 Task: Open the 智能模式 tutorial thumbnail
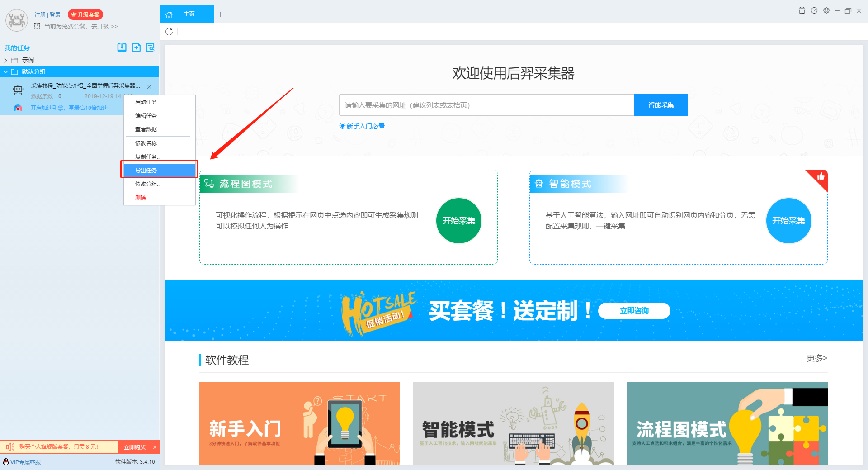514,423
